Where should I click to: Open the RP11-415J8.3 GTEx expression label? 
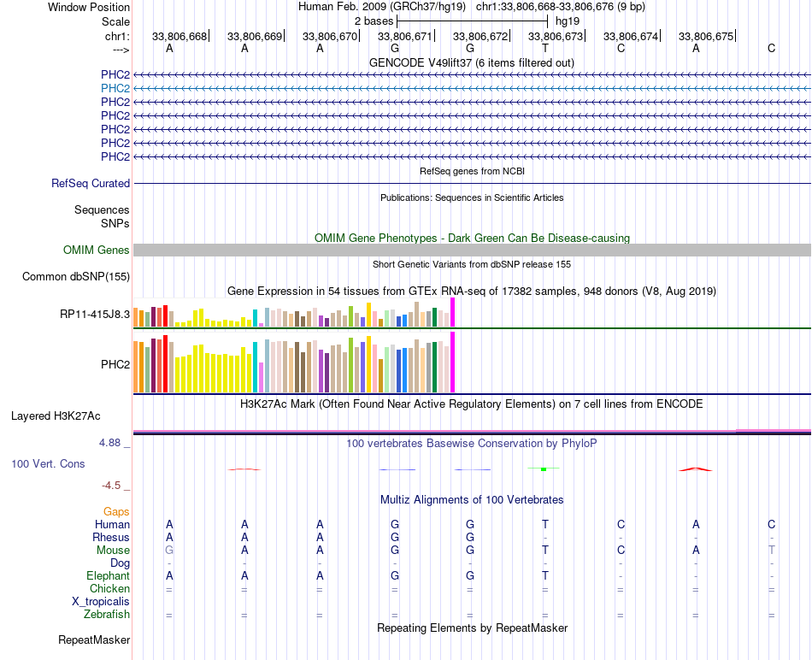tap(95, 314)
